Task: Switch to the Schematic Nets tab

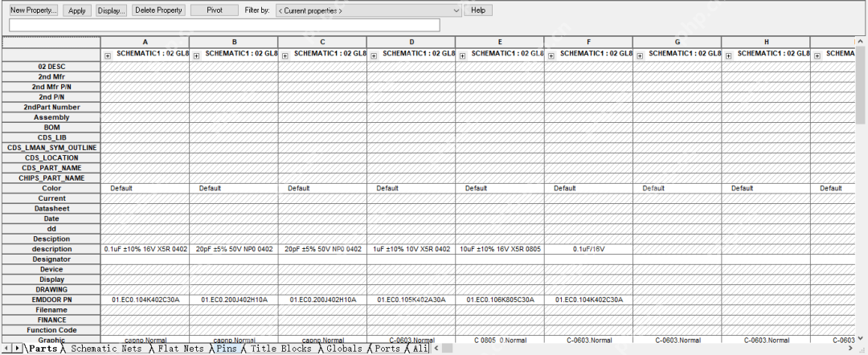Action: 106,349
